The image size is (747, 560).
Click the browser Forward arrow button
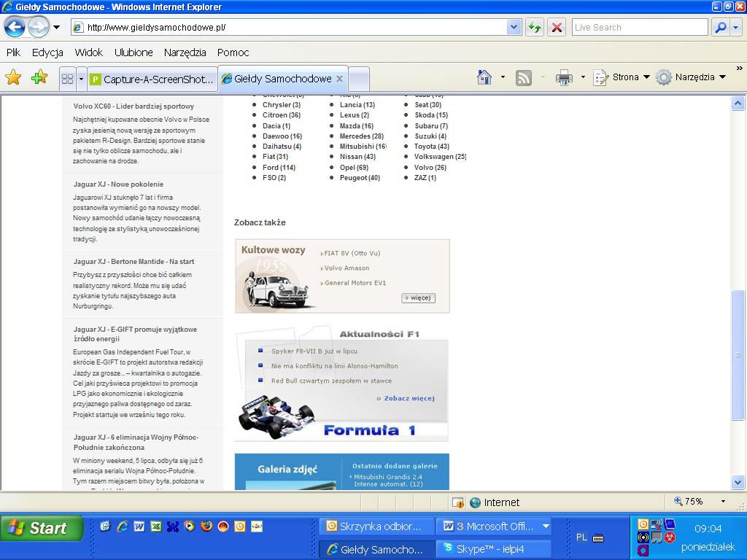(x=39, y=27)
